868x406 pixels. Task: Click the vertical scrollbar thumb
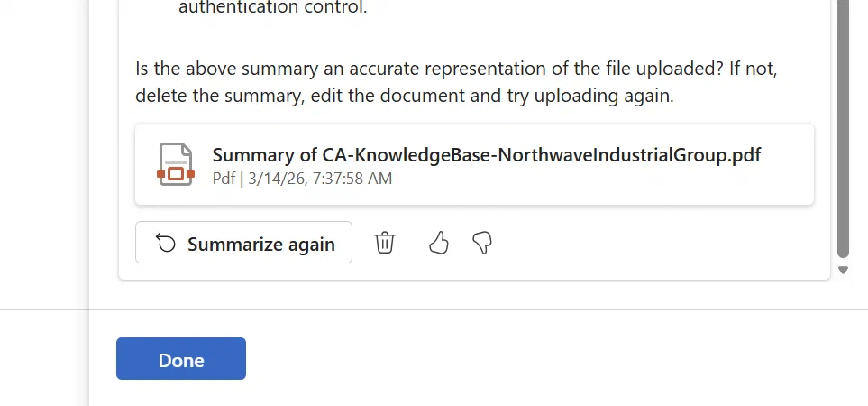tap(843, 128)
